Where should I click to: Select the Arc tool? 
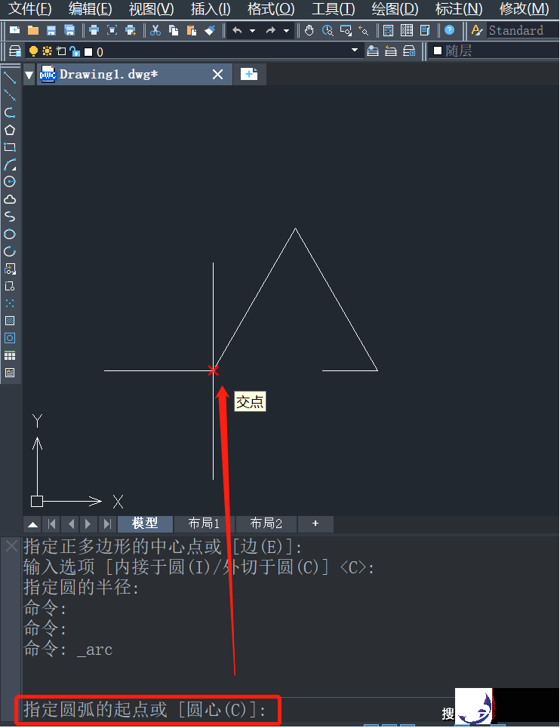pos(10,164)
